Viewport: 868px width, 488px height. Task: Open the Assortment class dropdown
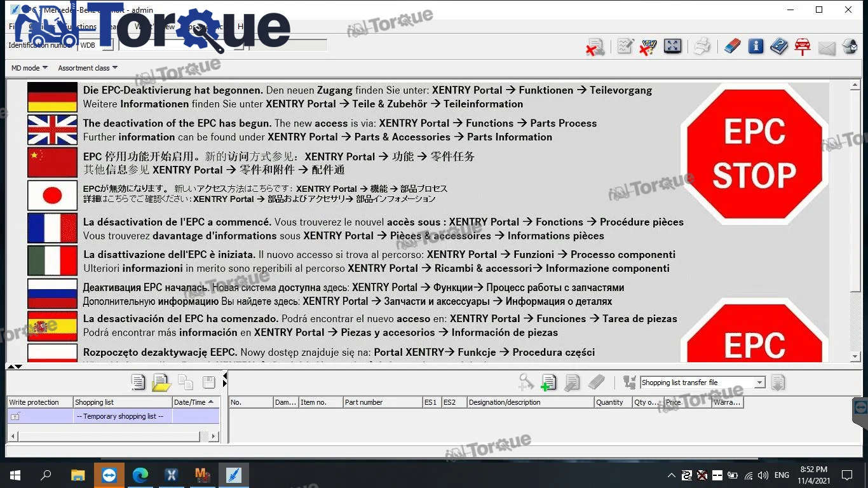click(88, 68)
